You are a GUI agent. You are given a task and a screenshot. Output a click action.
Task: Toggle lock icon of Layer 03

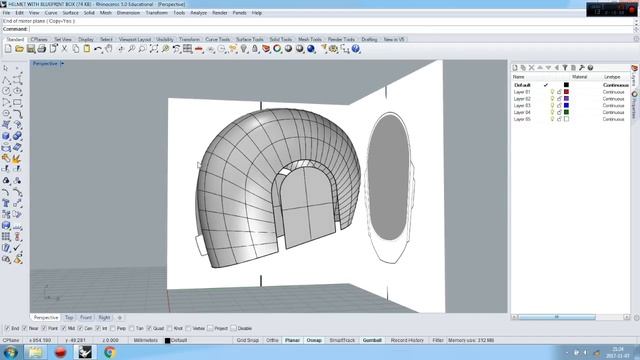click(559, 106)
